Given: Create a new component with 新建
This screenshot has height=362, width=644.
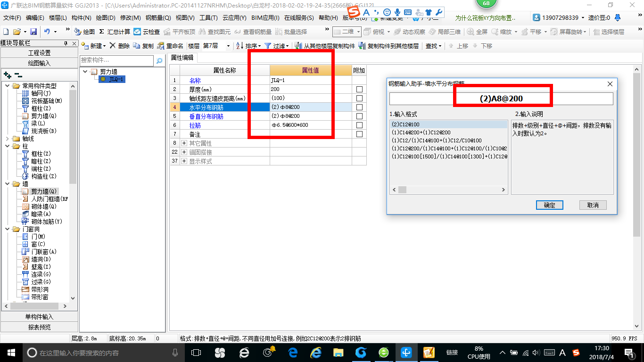Looking at the screenshot, I should pyautogui.click(x=94, y=46).
